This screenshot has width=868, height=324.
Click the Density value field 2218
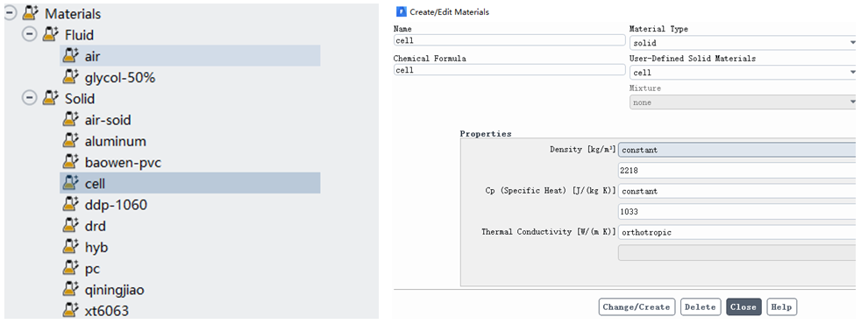click(736, 171)
